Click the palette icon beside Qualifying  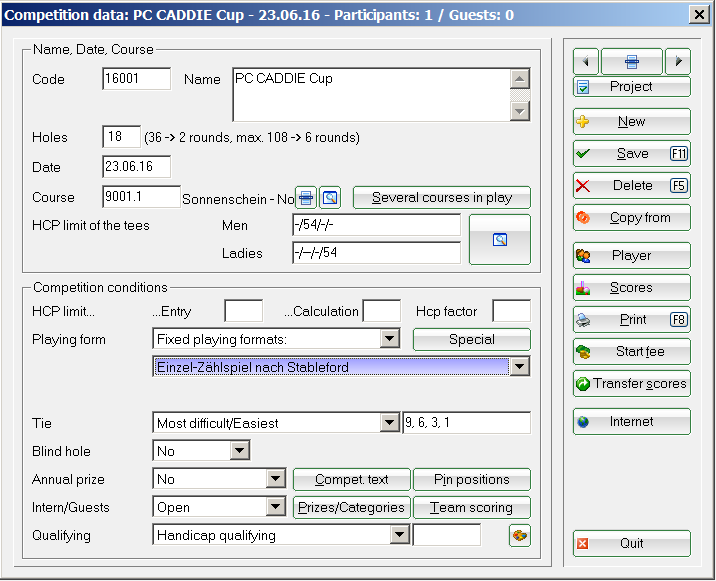519,535
